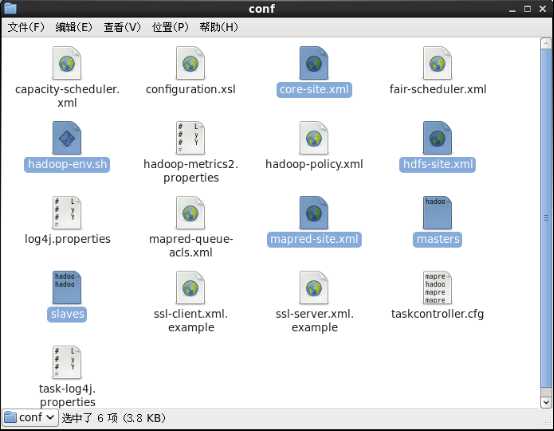The image size is (554, 431).
Task: Select the hadoop-metrics2.properties file icon
Action: click(190, 138)
